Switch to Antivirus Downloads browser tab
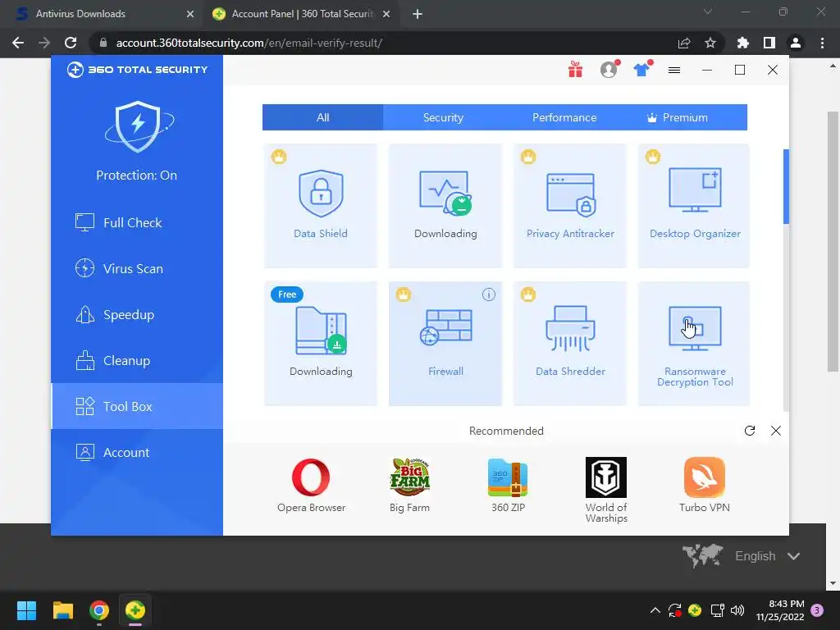 click(x=102, y=14)
